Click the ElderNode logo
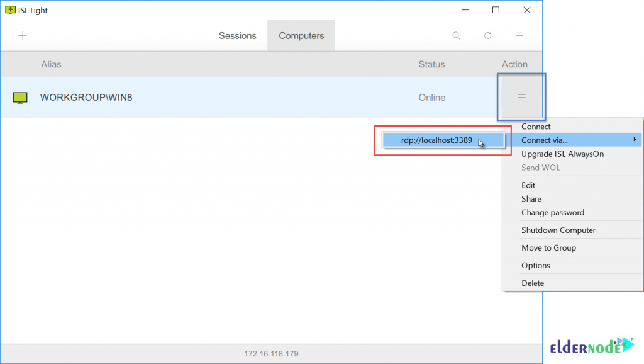This screenshot has width=644, height=364. 591,345
